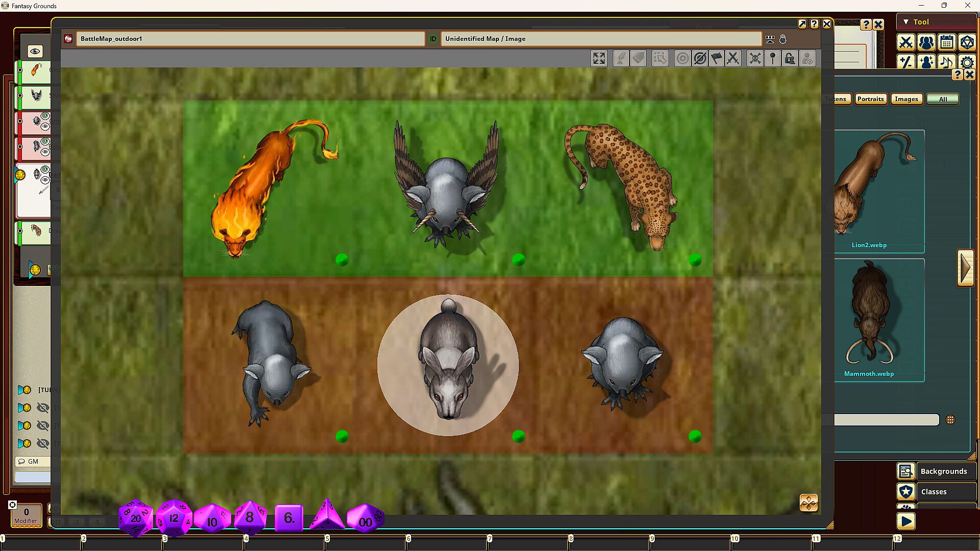This screenshot has height=551, width=980.
Task: Select the target ring tool in map toolbar
Action: pos(682,59)
